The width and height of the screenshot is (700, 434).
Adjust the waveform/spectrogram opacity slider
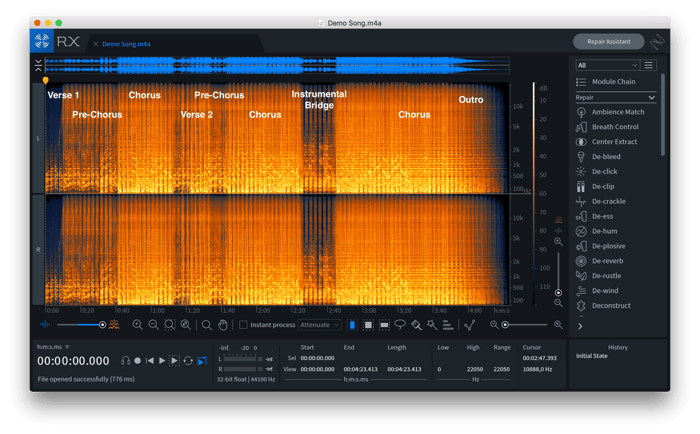[81, 325]
